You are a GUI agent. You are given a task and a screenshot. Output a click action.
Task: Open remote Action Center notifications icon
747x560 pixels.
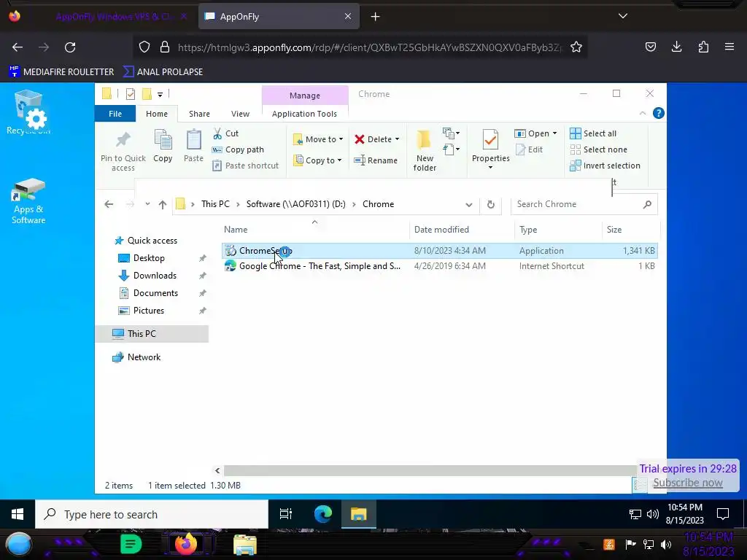723,514
